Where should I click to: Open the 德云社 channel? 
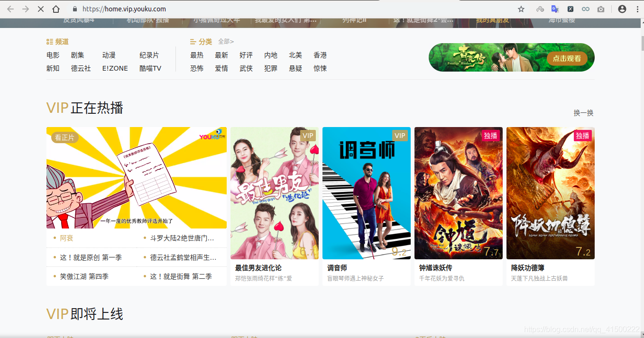point(81,68)
